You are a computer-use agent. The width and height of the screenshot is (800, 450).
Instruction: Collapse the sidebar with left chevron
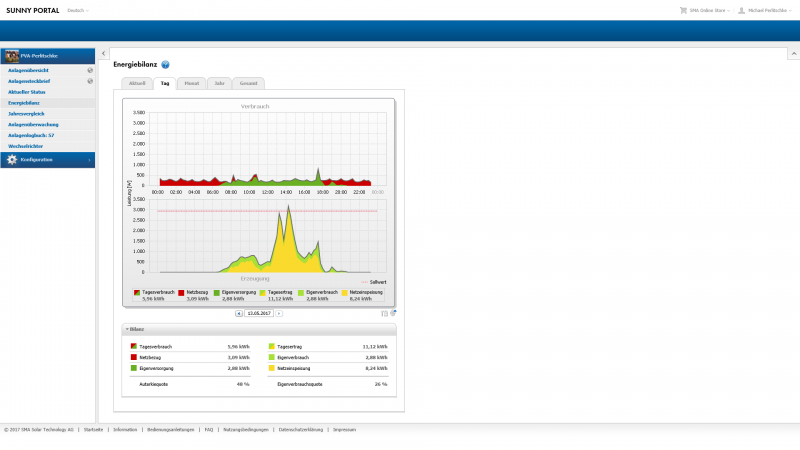click(104, 53)
